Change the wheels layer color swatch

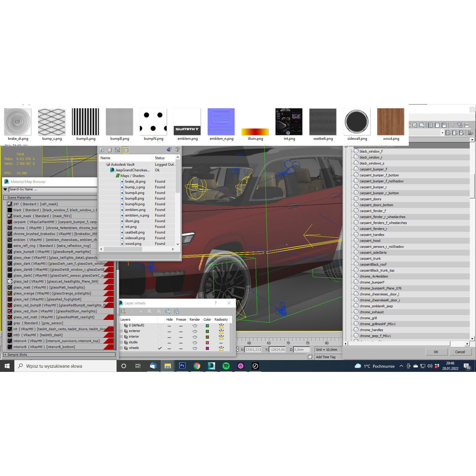point(208,348)
